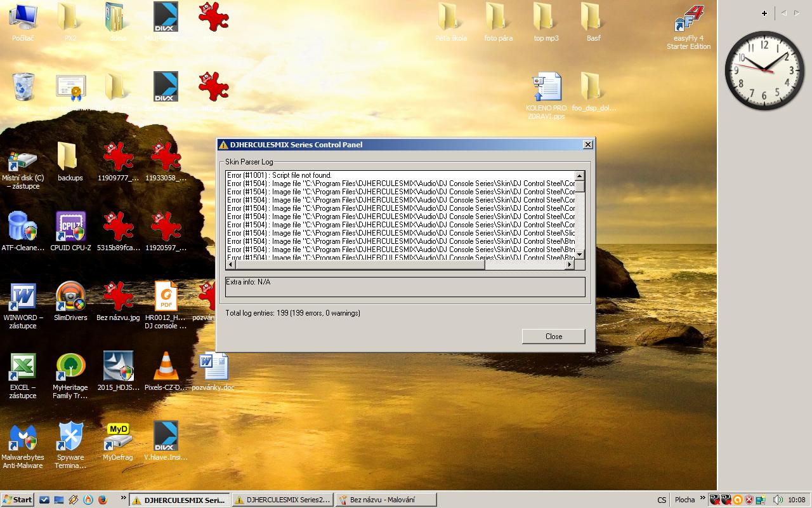Select the HR0012 DJ console PDF icon
The height and width of the screenshot is (508, 812).
point(166,305)
